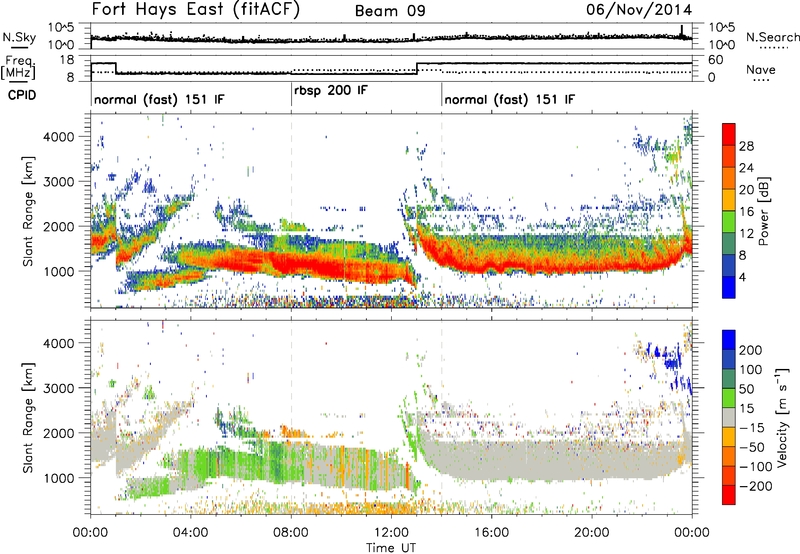Screen dimensions: 800x554
Task: Click the '28' power colorbar tick
Action: pyautogui.click(x=746, y=146)
